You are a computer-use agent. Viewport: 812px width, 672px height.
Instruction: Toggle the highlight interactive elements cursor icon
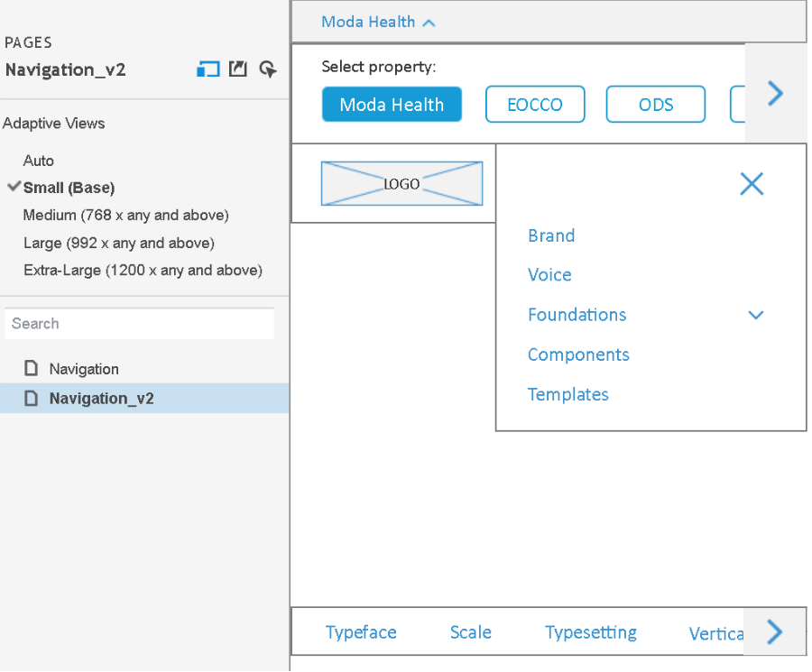pos(267,69)
